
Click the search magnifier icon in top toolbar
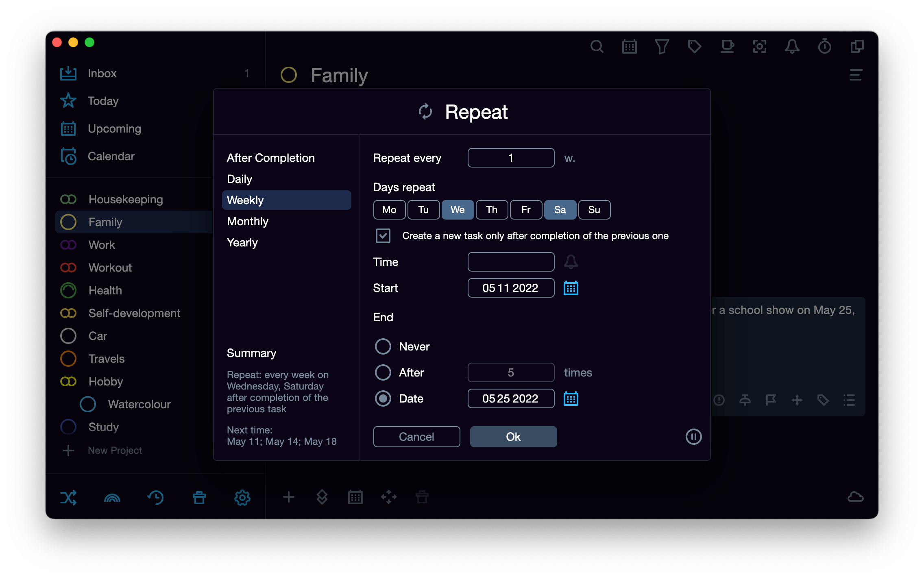(597, 47)
